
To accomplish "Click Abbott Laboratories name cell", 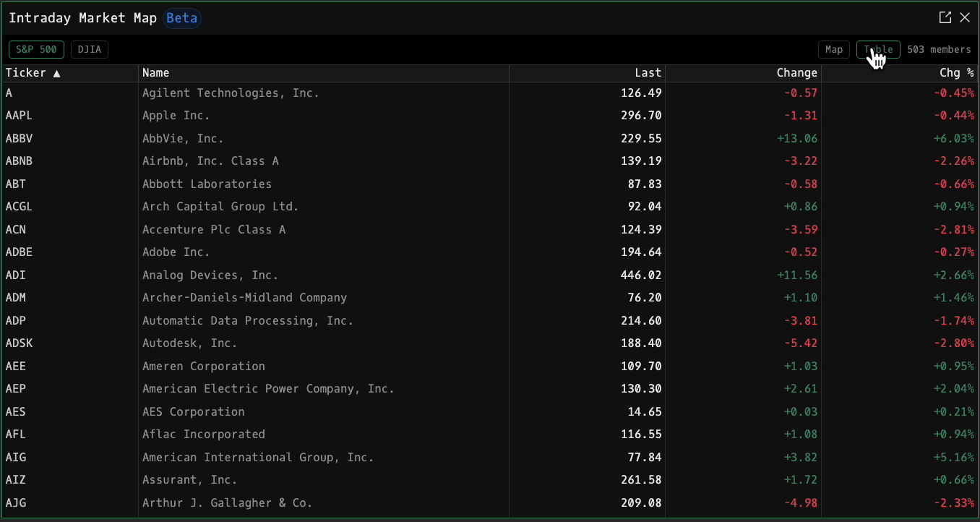I will (207, 184).
